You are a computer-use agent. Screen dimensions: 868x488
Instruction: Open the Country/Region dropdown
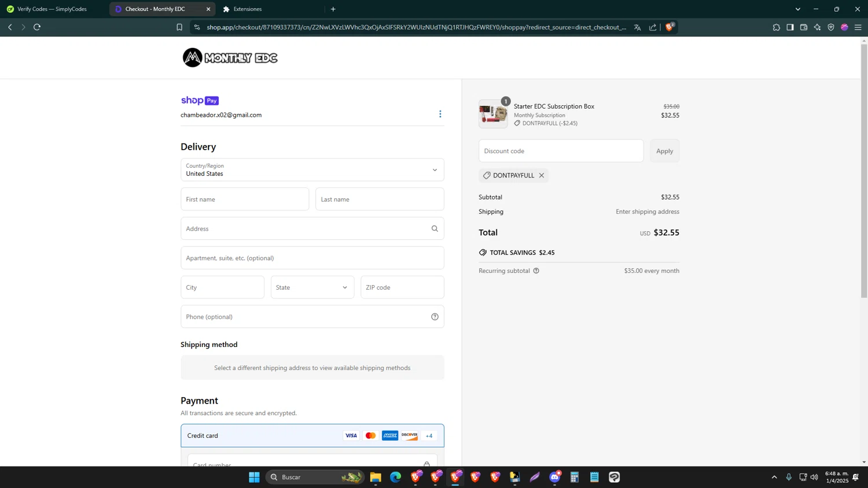[312, 169]
